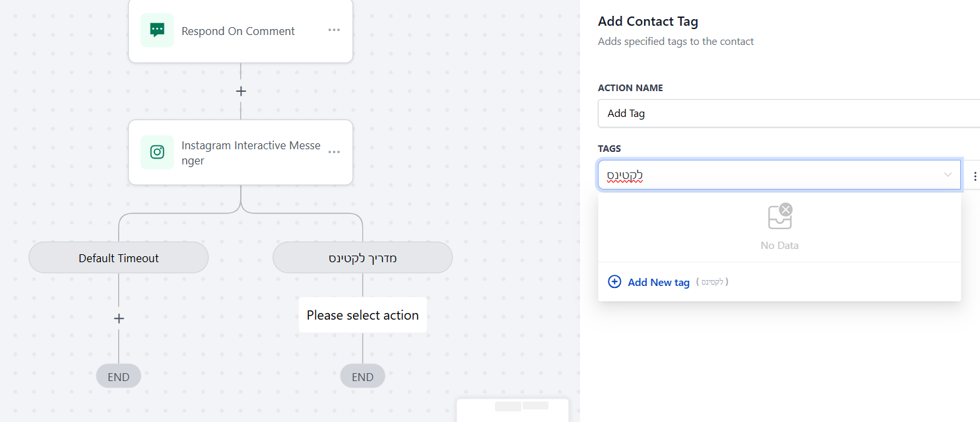This screenshot has height=422, width=980.
Task: Click the Instagram logo icon on the node
Action: pyautogui.click(x=157, y=152)
